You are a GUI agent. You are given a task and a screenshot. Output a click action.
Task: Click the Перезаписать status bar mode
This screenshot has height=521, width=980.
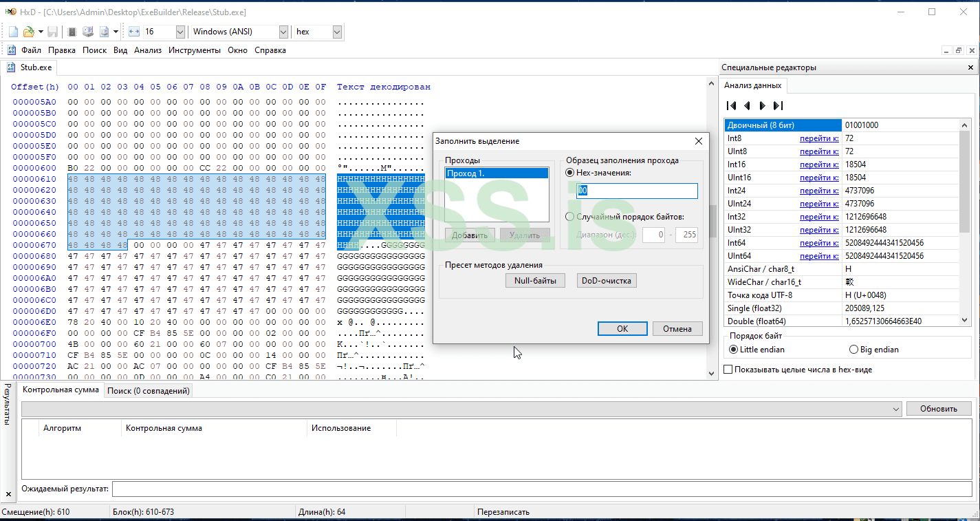click(503, 512)
